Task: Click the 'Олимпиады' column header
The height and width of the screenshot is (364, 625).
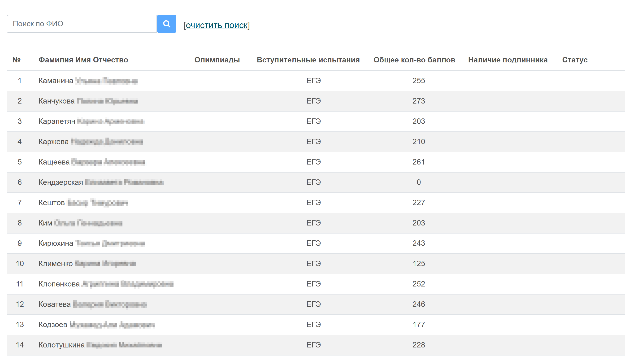Action: pyautogui.click(x=217, y=60)
